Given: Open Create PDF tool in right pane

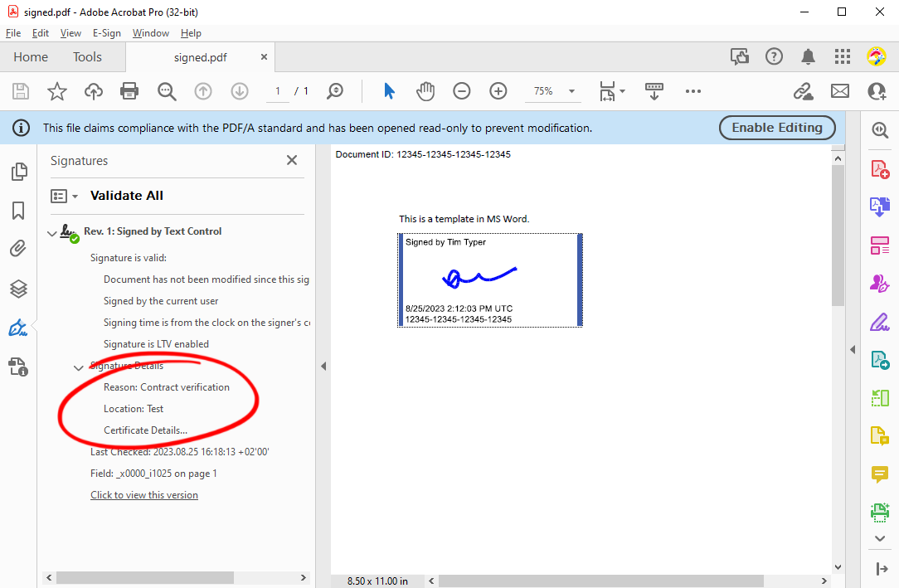Looking at the screenshot, I should (x=880, y=170).
